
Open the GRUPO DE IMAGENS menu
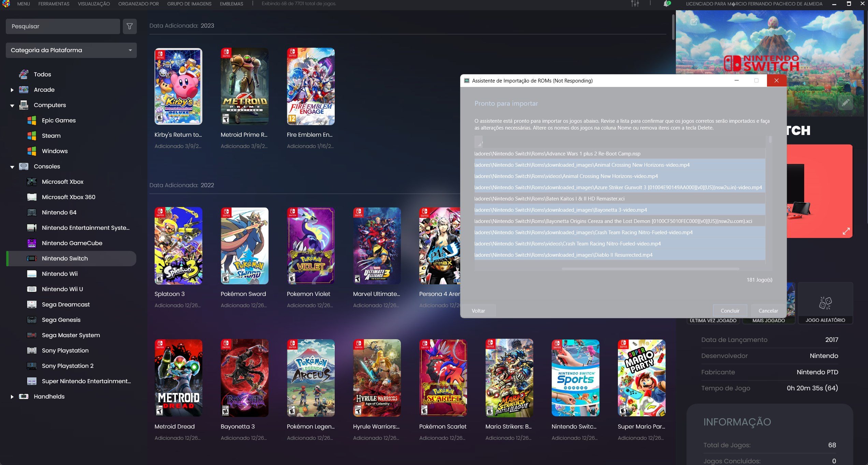pos(189,4)
